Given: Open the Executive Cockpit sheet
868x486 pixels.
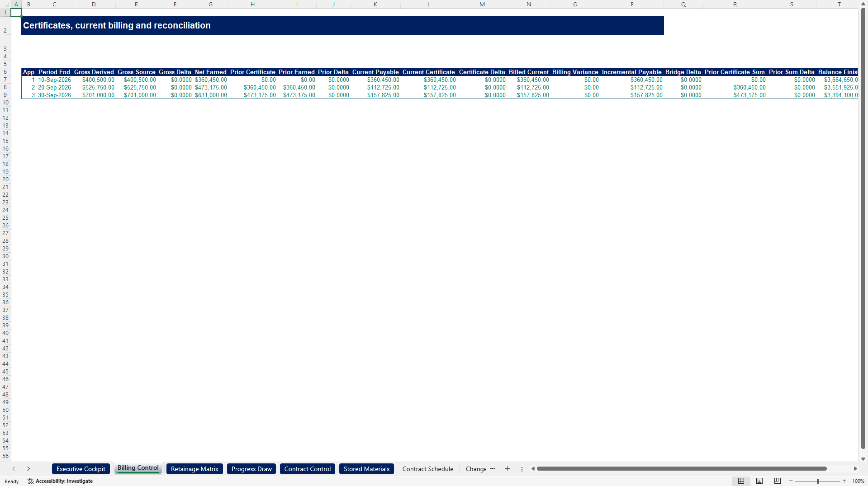Looking at the screenshot, I should click(x=81, y=469).
